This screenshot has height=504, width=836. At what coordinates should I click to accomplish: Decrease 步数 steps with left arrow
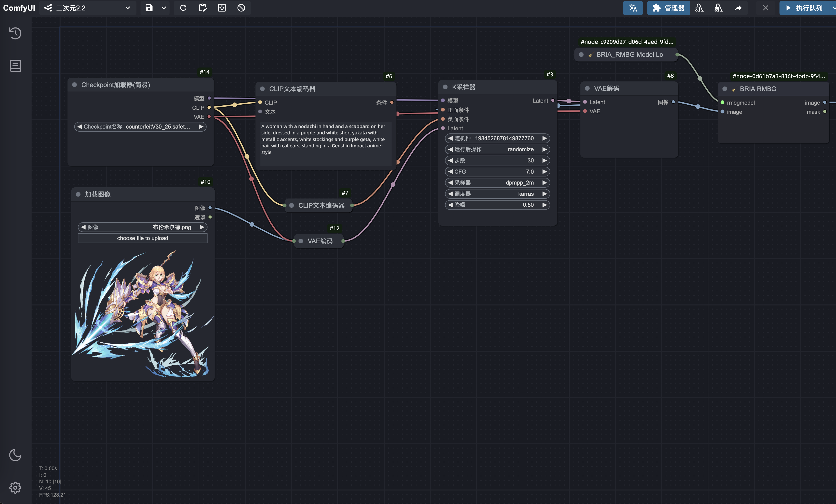point(450,160)
